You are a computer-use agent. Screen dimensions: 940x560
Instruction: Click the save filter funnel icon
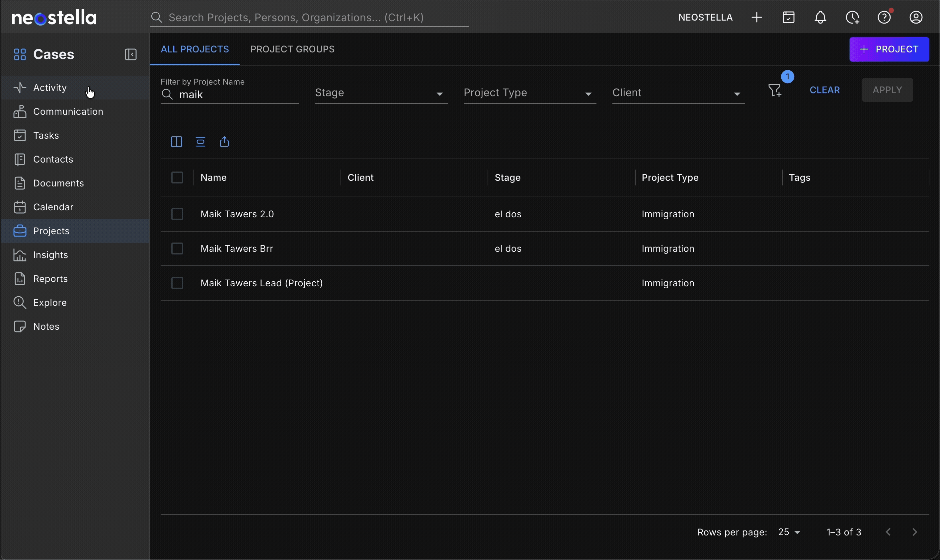click(775, 91)
